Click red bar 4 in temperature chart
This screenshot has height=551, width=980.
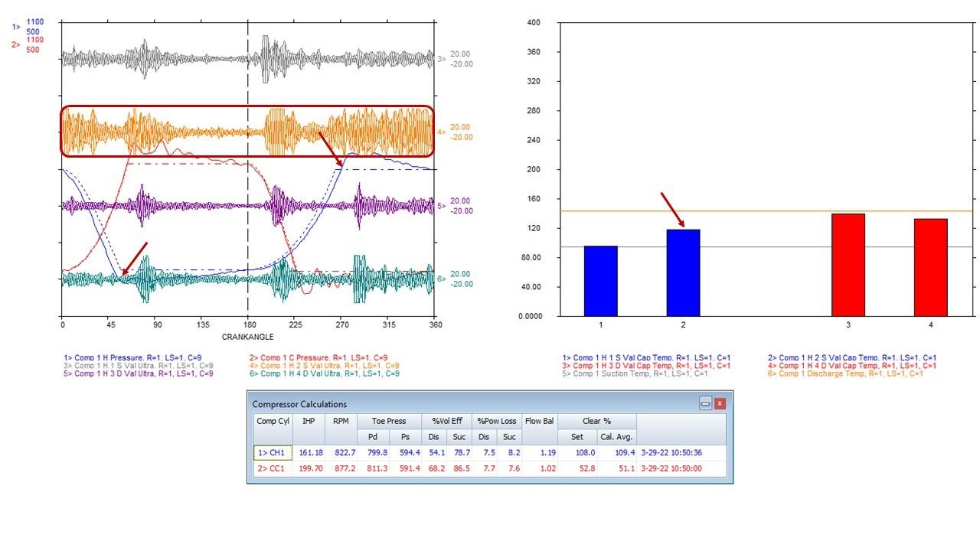[x=931, y=267]
